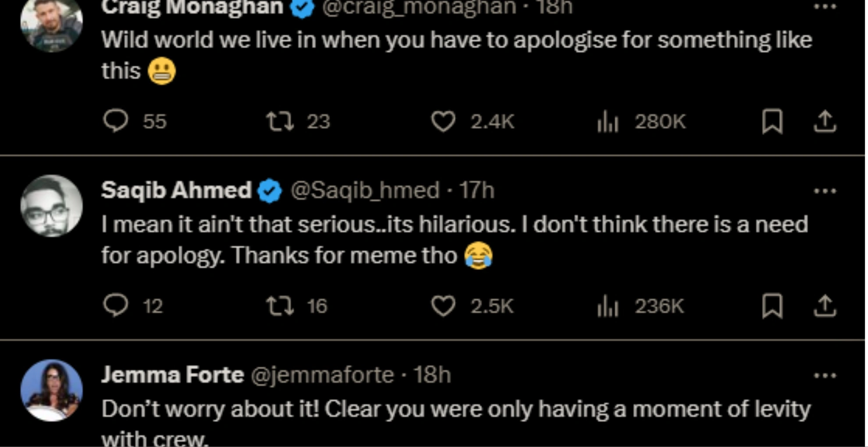Bookmark Craig Monaghan's tweet
Image resolution: width=868 pixels, height=447 pixels.
click(772, 121)
